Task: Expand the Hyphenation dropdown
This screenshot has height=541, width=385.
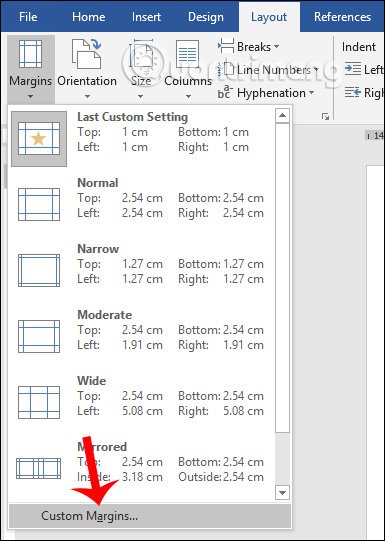Action: click(x=266, y=93)
